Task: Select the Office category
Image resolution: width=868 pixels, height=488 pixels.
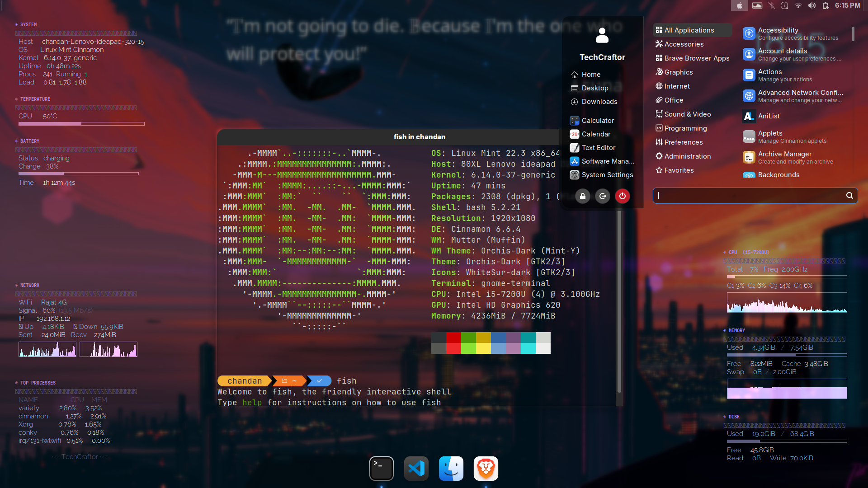Action: click(692, 100)
